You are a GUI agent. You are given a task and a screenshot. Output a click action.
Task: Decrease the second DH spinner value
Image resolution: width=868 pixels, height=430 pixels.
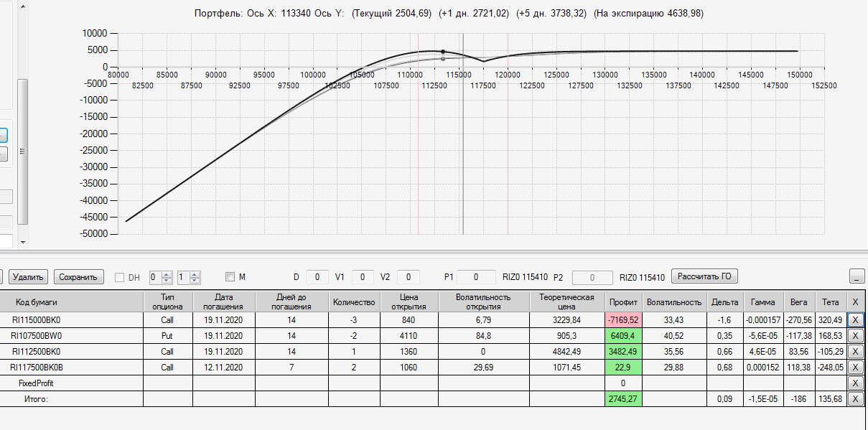[195, 280]
